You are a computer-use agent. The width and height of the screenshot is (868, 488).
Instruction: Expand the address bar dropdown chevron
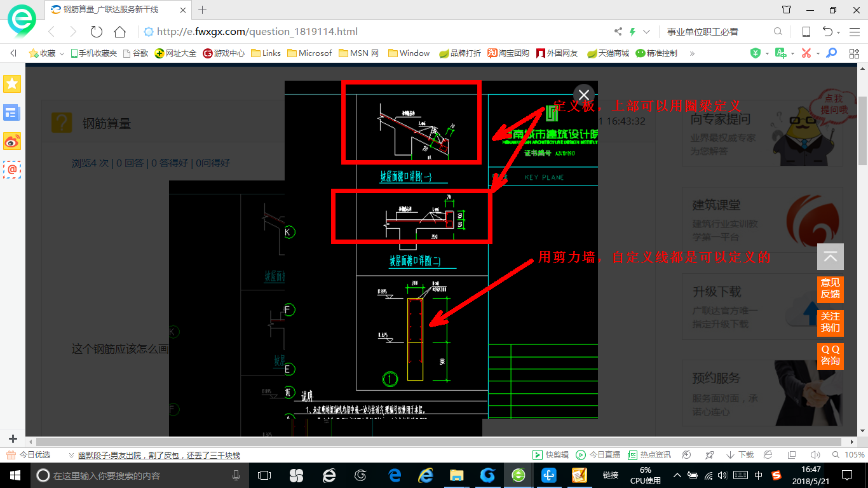(647, 32)
